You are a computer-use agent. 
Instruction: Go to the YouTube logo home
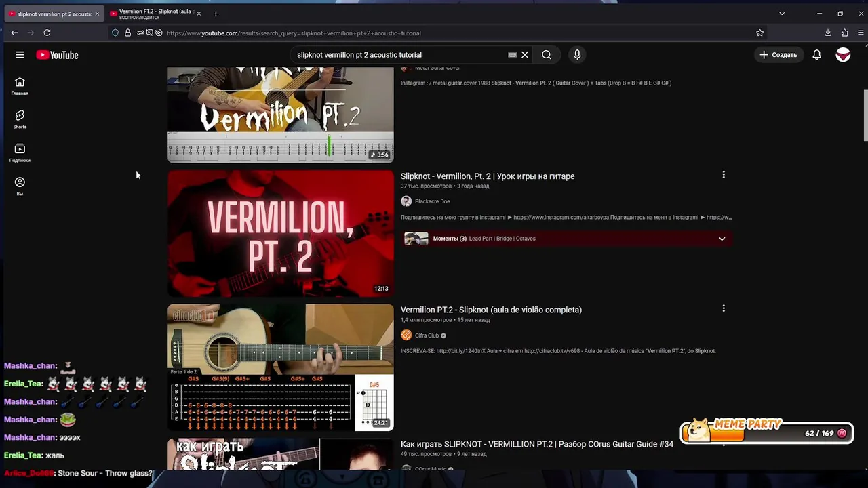(57, 55)
